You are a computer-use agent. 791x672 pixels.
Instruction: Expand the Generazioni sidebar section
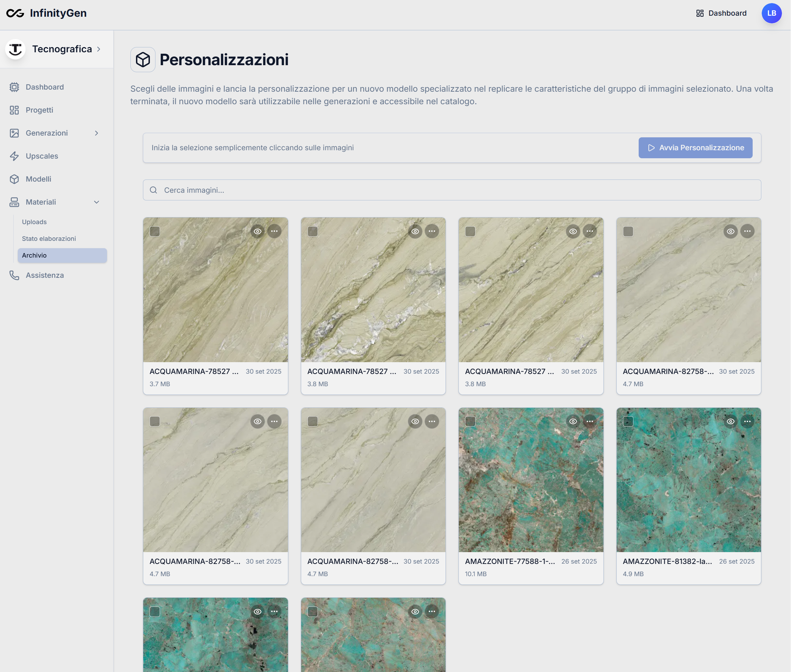pos(97,133)
